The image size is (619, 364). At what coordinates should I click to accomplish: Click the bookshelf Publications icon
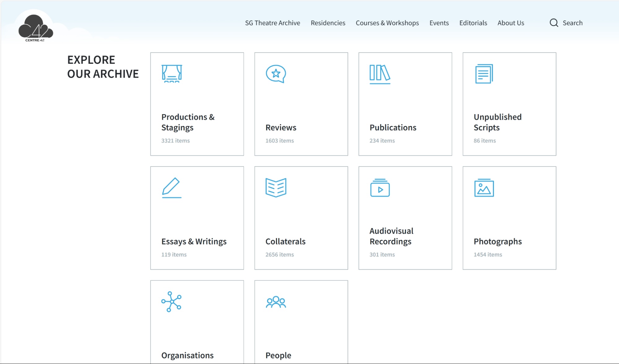pos(380,74)
